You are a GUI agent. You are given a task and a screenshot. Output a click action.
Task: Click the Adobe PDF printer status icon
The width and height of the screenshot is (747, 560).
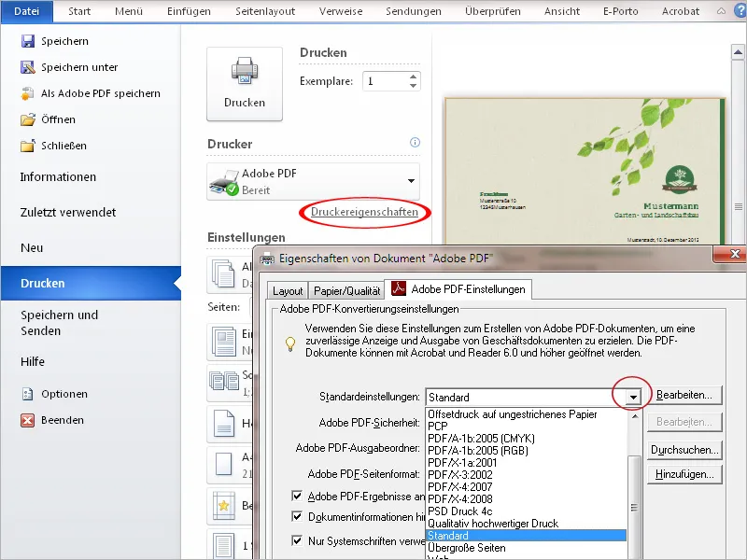pyautogui.click(x=224, y=183)
